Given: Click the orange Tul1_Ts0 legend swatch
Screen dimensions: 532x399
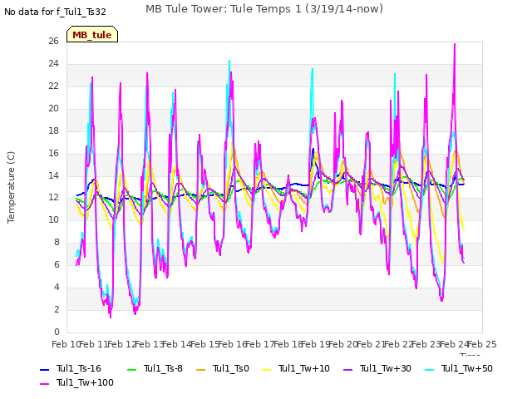Looking at the screenshot, I should click(201, 369).
